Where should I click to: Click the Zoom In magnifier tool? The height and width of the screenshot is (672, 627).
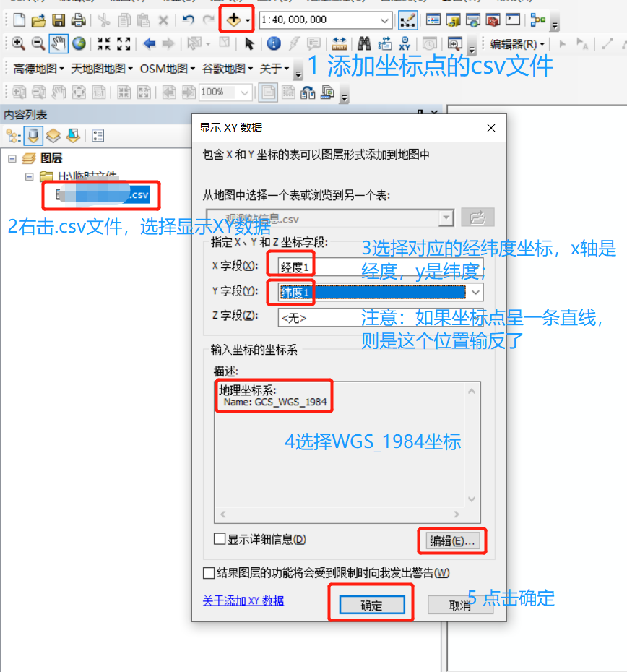(17, 43)
